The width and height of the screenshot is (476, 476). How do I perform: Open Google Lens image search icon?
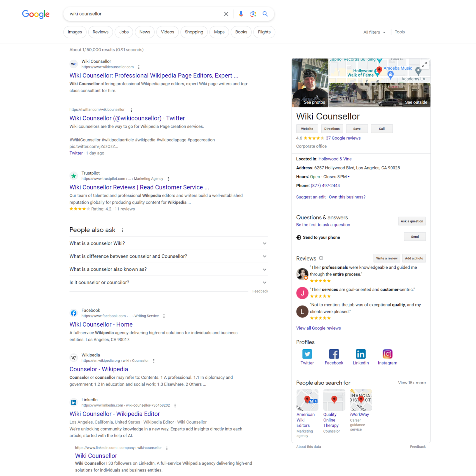pos(253,14)
